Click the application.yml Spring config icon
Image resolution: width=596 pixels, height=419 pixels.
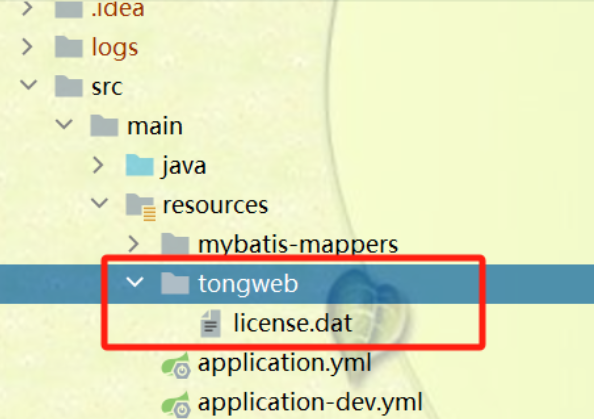[176, 365]
